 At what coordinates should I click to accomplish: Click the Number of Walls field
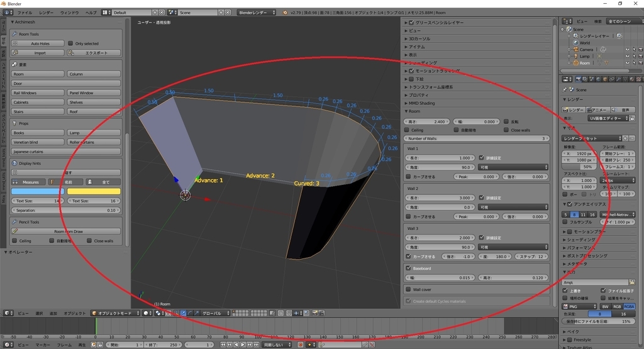[x=477, y=139]
